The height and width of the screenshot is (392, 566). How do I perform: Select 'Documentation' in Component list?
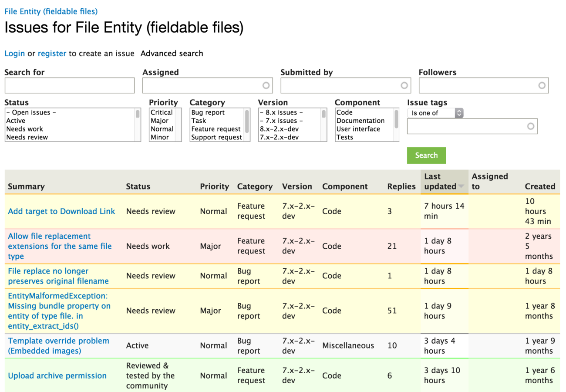360,121
